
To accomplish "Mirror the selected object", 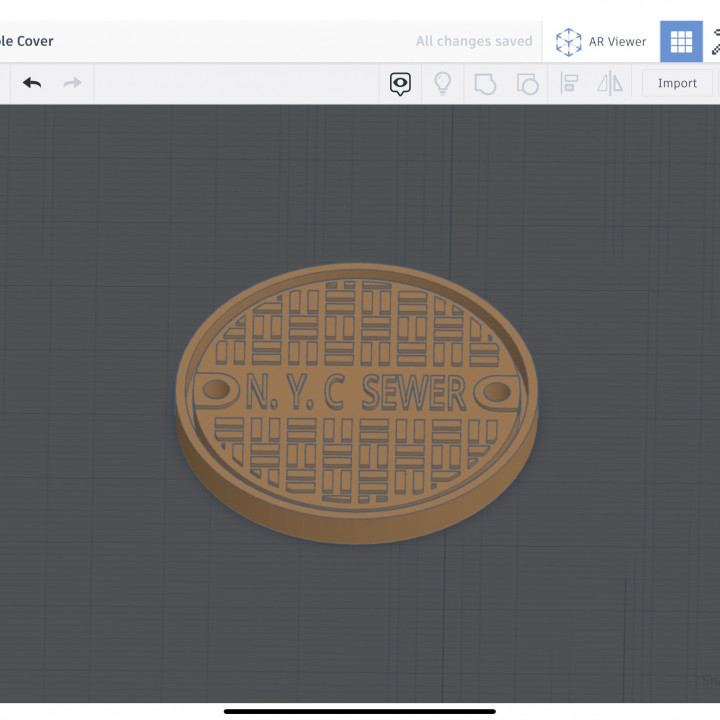I will point(610,84).
